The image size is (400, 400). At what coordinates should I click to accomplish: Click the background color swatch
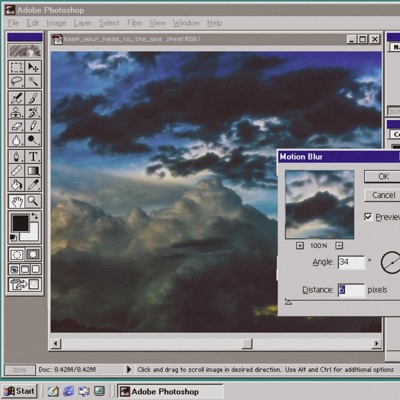(33, 235)
